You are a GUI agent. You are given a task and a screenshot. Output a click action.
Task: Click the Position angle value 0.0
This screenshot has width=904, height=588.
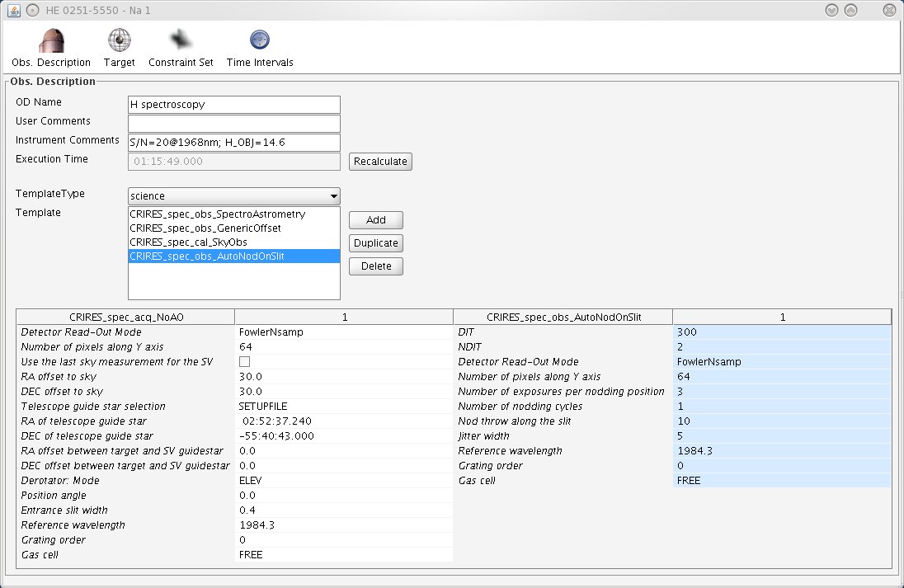click(344, 495)
